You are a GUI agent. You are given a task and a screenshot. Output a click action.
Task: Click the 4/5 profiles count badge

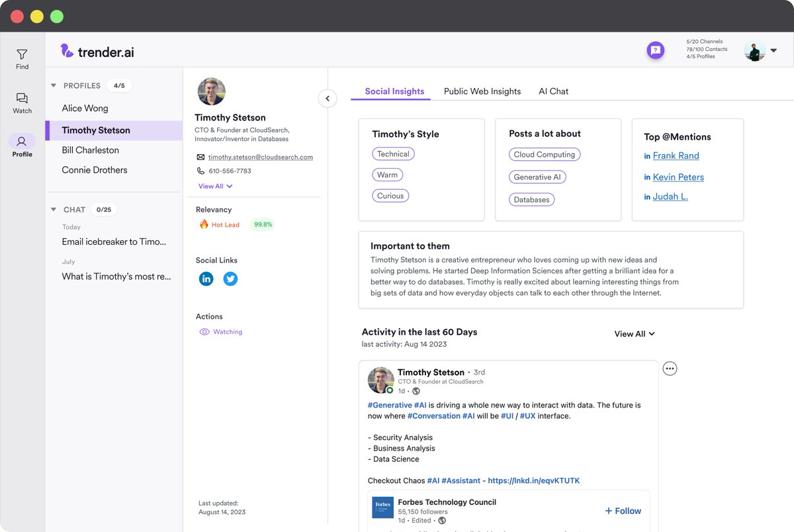(119, 85)
